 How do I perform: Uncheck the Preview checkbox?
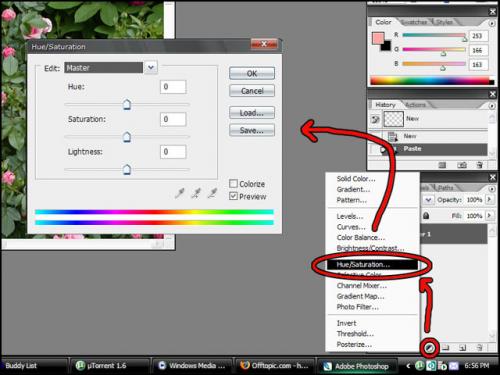point(233,196)
